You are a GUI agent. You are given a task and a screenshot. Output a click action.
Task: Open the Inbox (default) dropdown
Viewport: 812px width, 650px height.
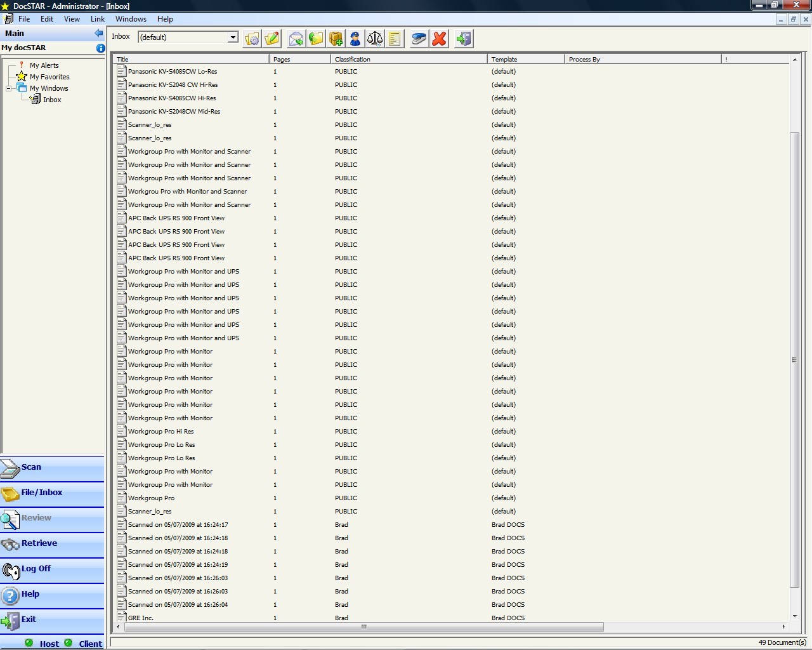[233, 37]
